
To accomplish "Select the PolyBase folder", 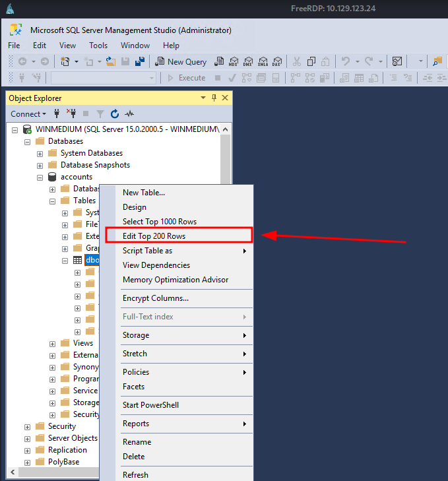I will pos(63,462).
